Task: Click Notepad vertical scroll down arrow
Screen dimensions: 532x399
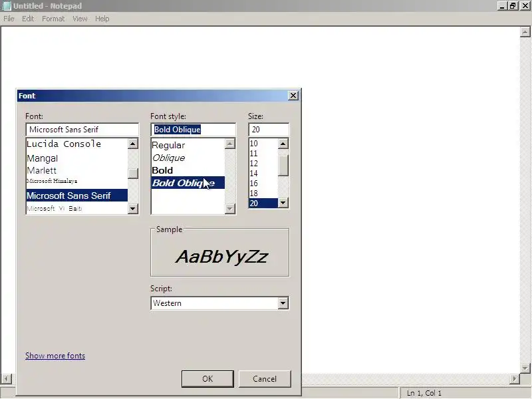Action: coord(525,368)
